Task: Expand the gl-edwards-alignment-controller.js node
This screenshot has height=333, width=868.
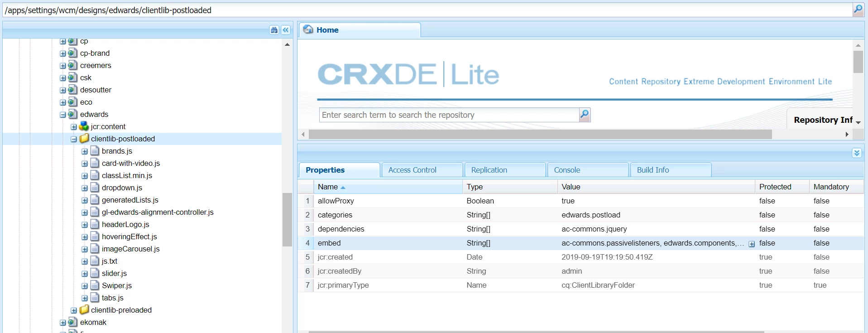Action: click(85, 212)
